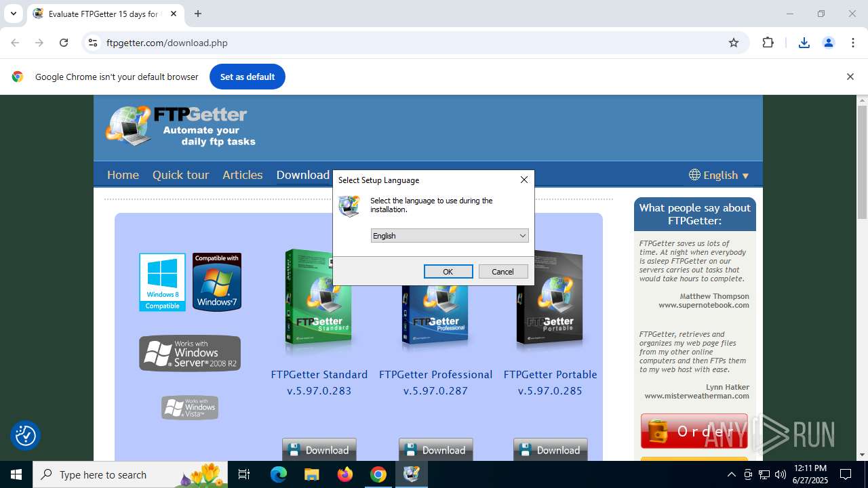
Task: Open File Explorer from taskbar
Action: point(312,474)
